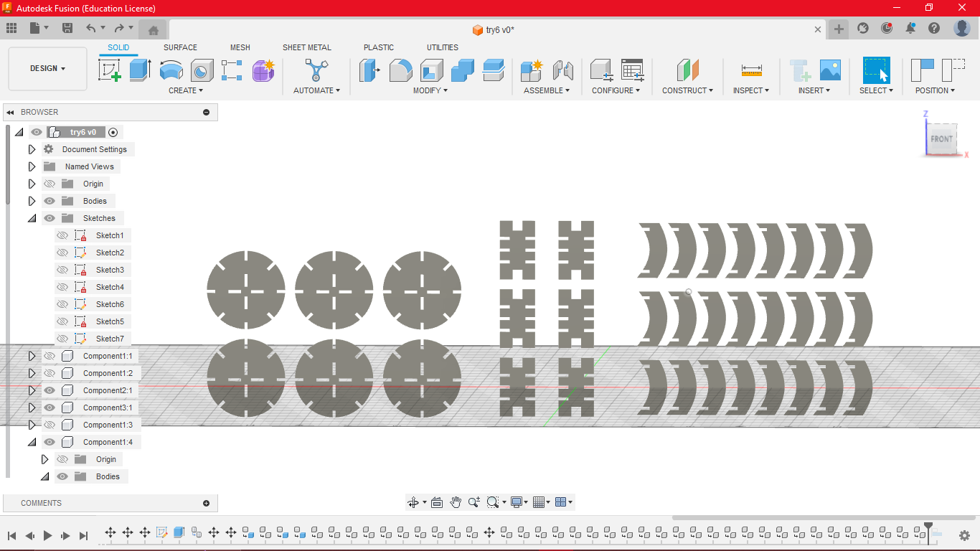Open the DESIGN workspace dropdown
The height and width of the screenshot is (551, 980).
click(47, 69)
